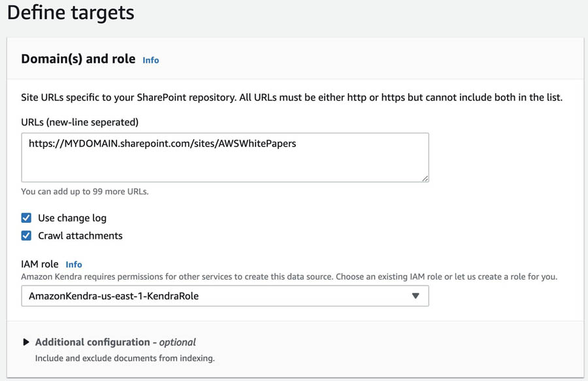Click the IAM role dropdown arrow
The height and width of the screenshot is (381, 588).
tap(416, 296)
